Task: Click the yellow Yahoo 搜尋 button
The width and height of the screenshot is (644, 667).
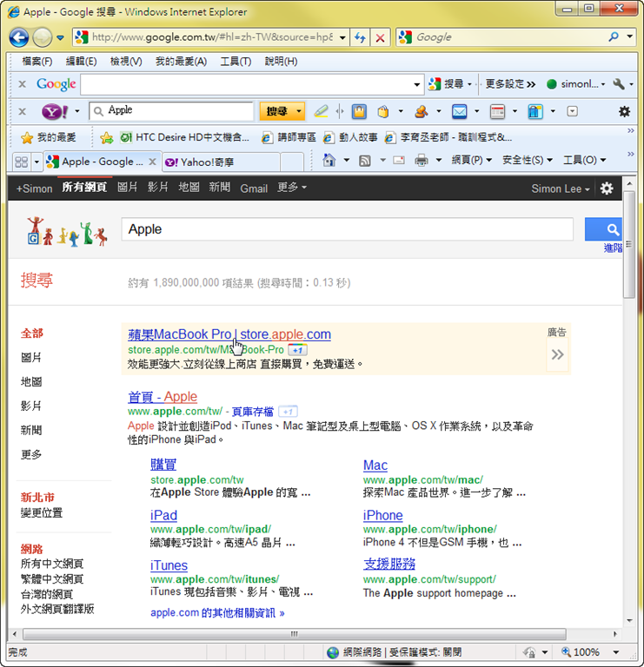Action: [x=276, y=111]
